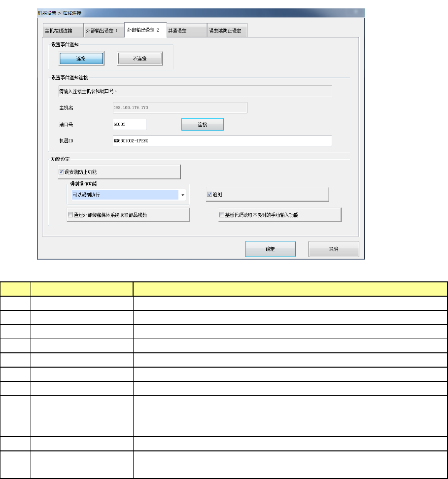This screenshot has width=448, height=479.
Task: Switch to the 主机在线连接 tab
Action: click(x=63, y=31)
